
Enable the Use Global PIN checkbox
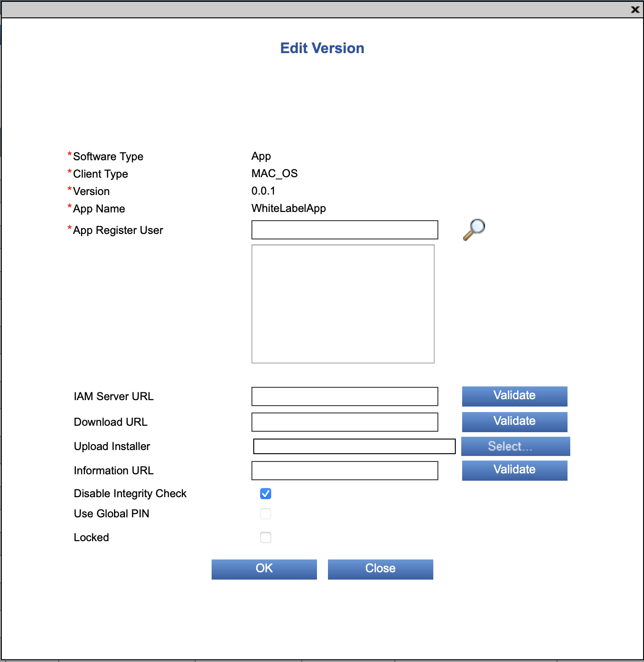[266, 514]
